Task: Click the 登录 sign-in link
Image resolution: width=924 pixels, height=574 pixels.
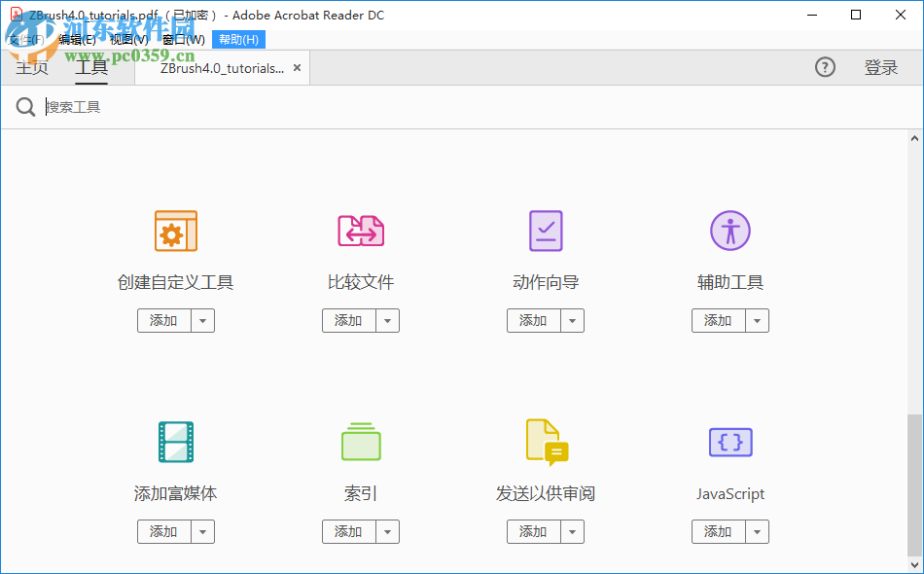Action: pos(881,67)
